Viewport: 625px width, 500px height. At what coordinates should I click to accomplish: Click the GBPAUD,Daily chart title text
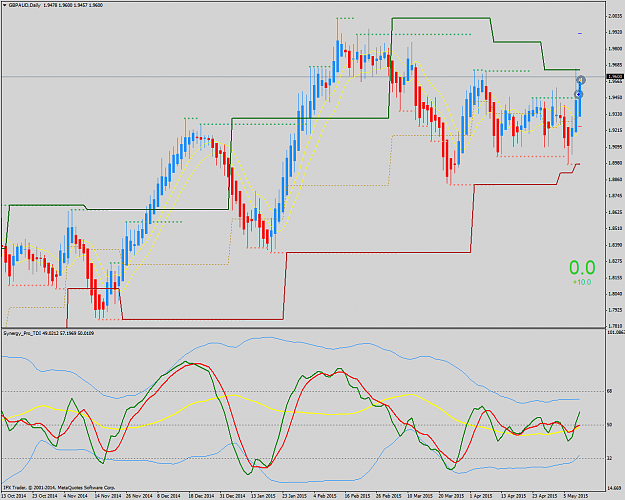[24, 6]
